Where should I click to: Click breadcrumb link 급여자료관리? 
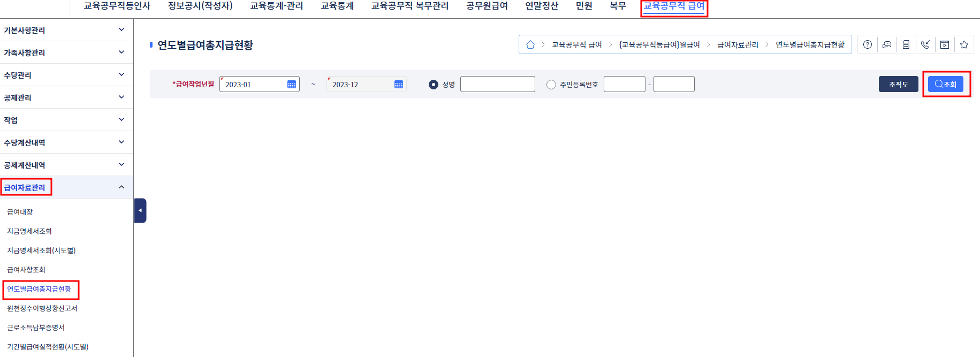point(738,44)
